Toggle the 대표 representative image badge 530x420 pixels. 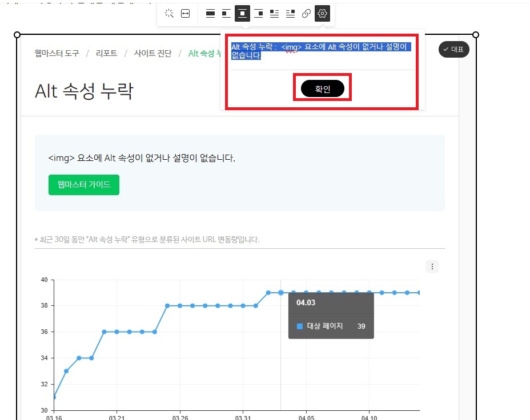454,50
